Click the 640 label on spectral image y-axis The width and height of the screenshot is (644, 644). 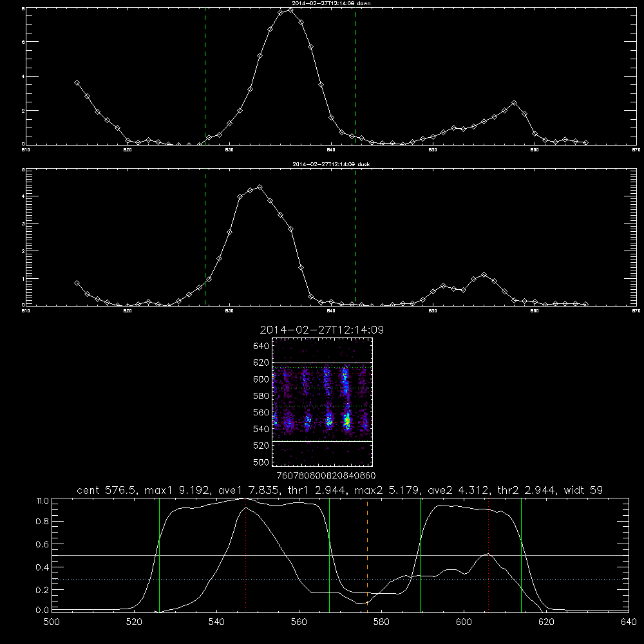(x=261, y=346)
